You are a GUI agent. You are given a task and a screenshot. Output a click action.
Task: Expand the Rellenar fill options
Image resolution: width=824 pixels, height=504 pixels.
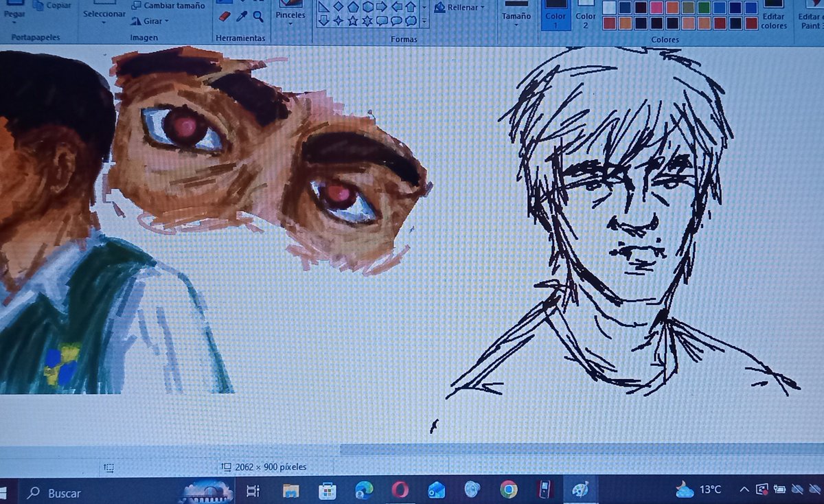tap(459, 8)
